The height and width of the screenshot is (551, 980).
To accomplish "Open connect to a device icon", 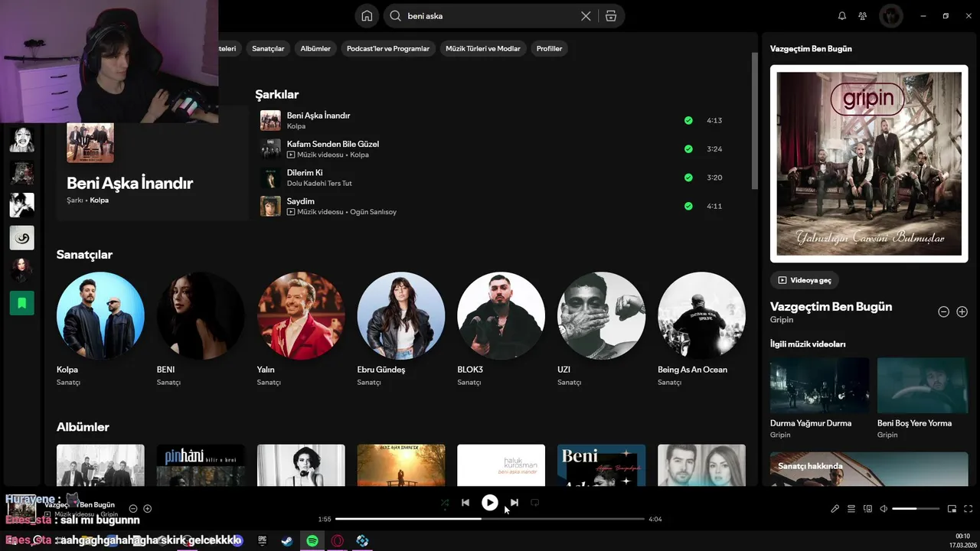I will [867, 509].
